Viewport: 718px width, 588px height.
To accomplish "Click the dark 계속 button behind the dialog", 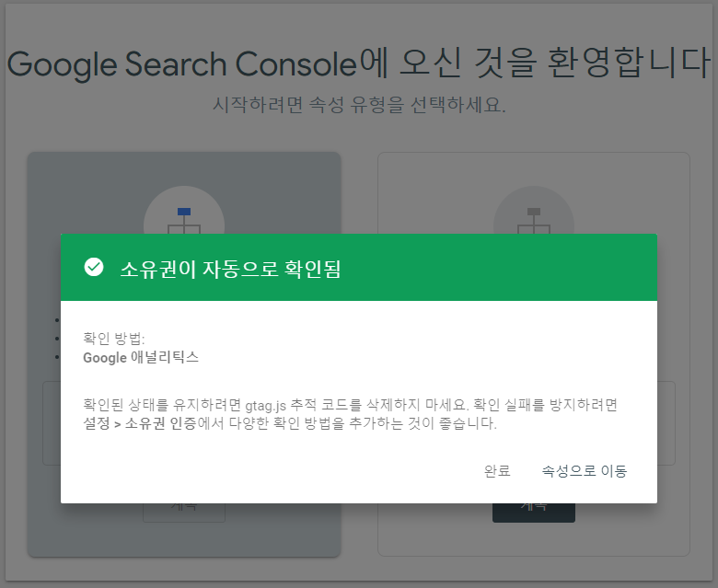I will click(534, 513).
